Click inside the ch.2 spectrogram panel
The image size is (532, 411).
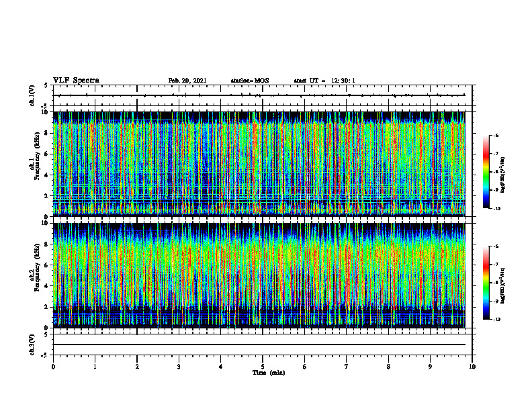coord(259,275)
